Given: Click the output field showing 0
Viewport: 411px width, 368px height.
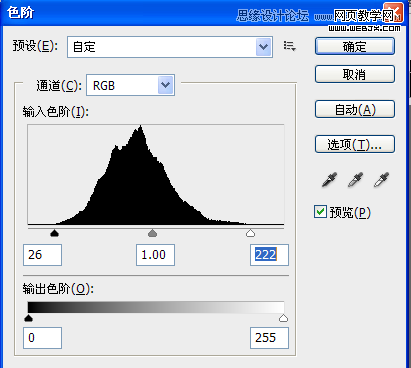Looking at the screenshot, I should [x=42, y=338].
